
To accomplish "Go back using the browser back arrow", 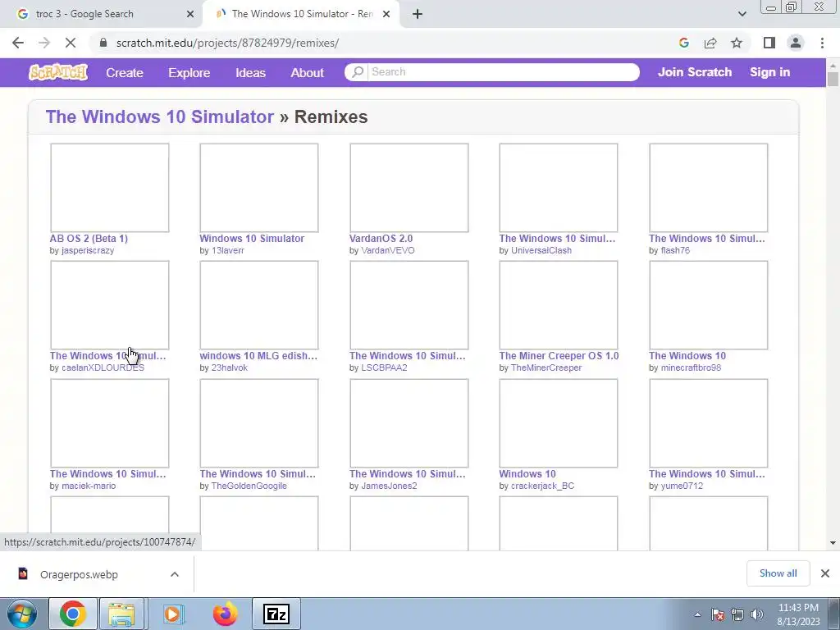I will tap(18, 43).
